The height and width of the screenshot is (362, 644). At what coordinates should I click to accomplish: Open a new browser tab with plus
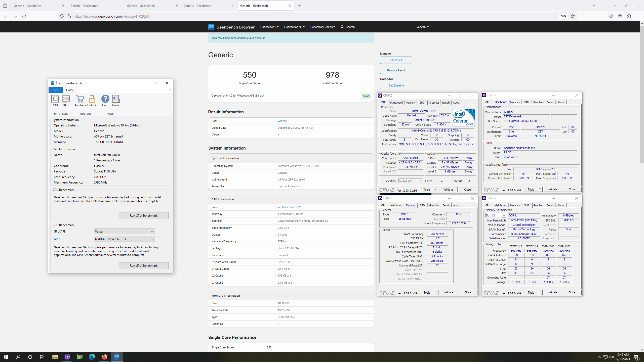click(299, 6)
